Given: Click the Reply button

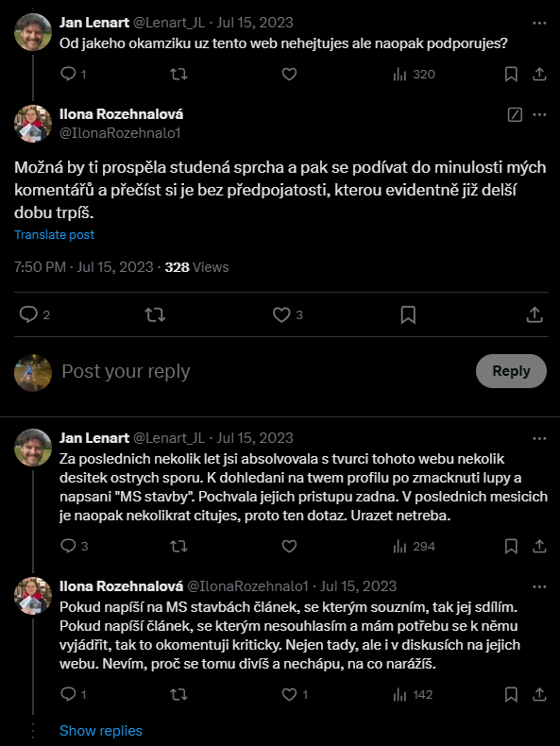Looking at the screenshot, I should coord(511,370).
